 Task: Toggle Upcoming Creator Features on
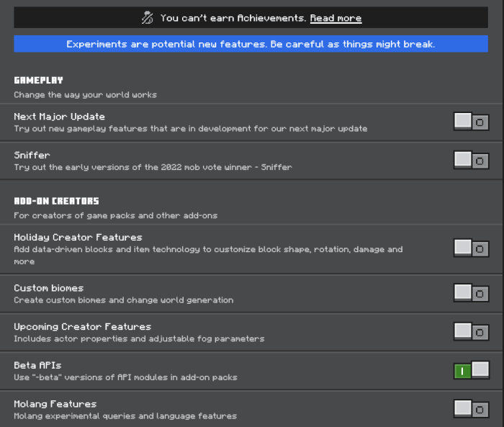tap(471, 332)
